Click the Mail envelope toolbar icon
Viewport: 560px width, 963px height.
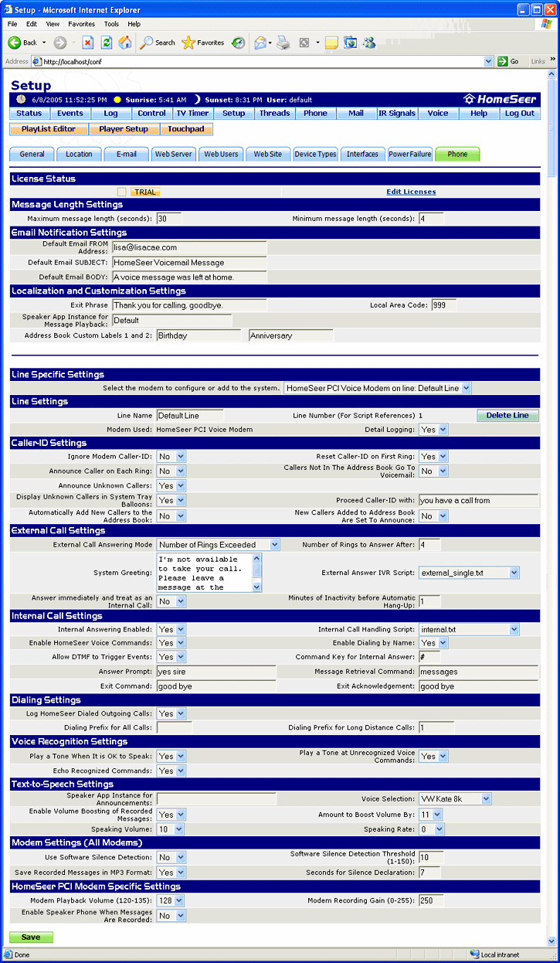(260, 43)
